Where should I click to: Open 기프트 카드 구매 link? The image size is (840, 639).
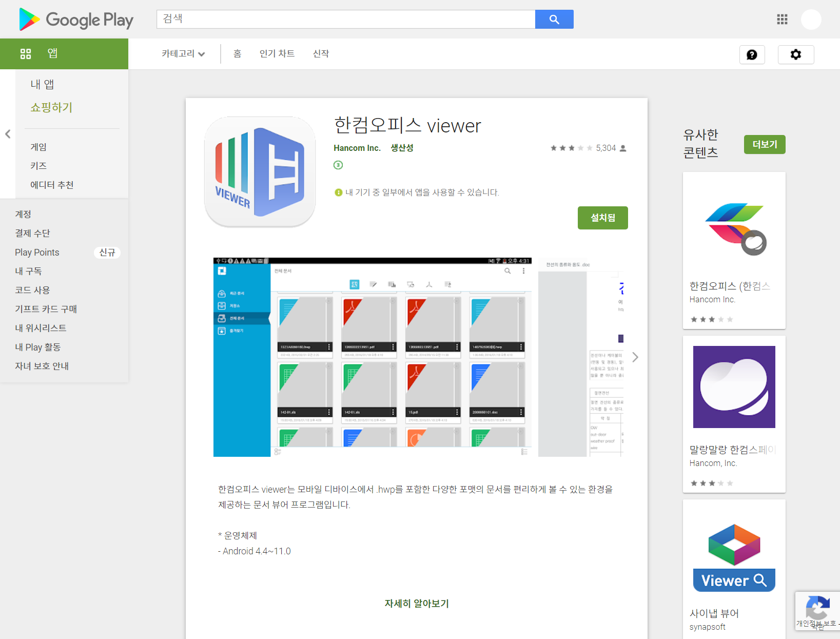[46, 309]
